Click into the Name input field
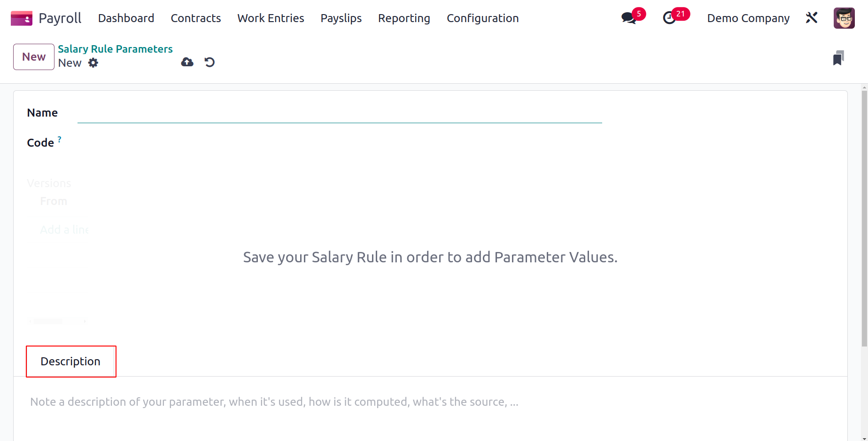The width and height of the screenshot is (868, 441). coord(340,113)
